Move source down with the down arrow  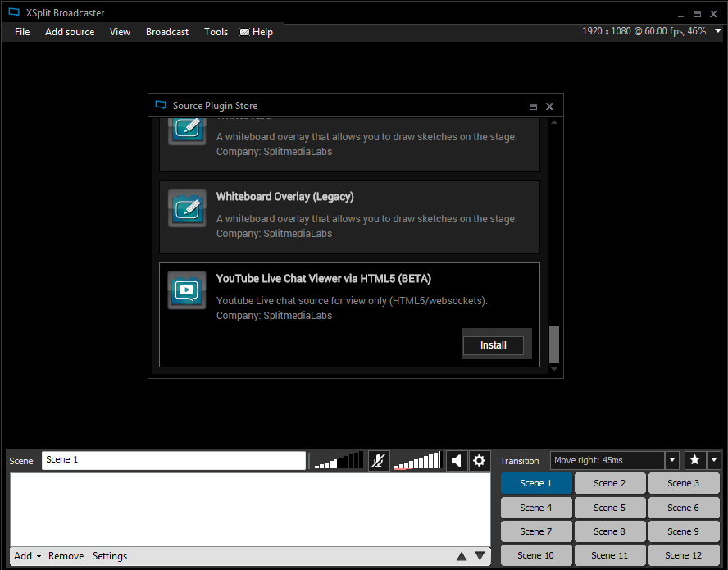point(480,556)
